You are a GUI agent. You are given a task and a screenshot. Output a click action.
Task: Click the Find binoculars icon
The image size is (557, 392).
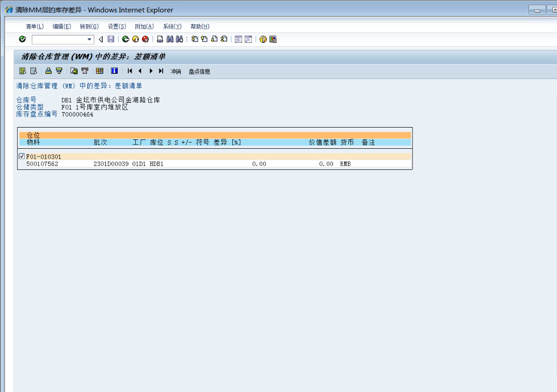pyautogui.click(x=170, y=39)
